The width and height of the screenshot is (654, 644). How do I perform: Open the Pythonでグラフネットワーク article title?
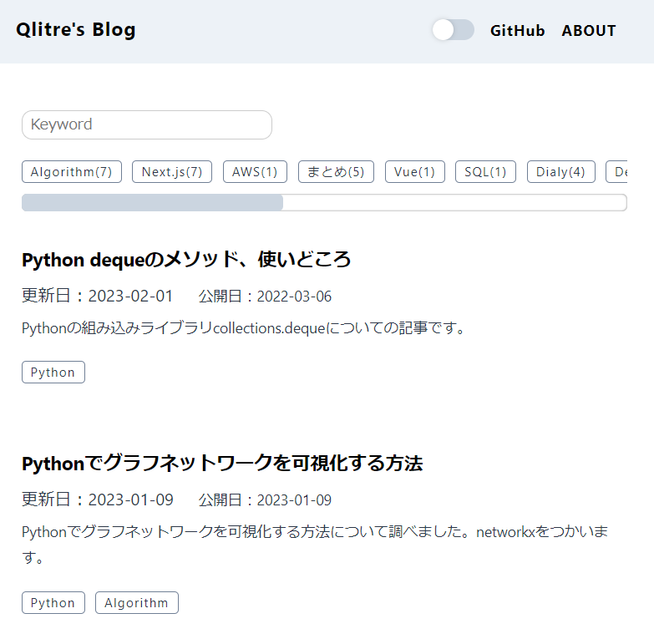(x=222, y=464)
